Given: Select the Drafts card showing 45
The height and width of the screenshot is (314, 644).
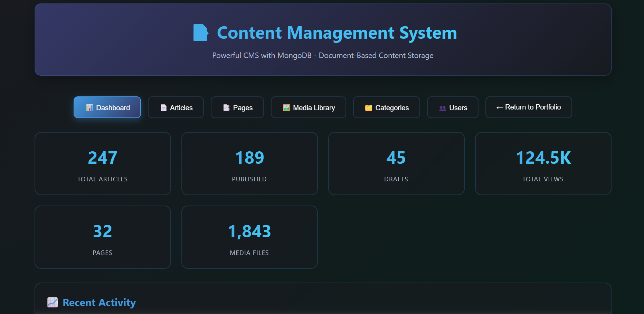Looking at the screenshot, I should [x=396, y=163].
